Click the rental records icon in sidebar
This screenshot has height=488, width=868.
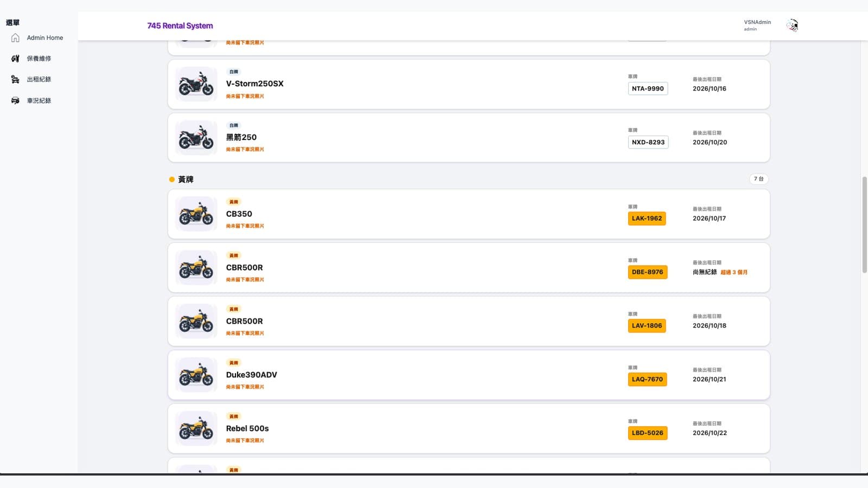(x=15, y=80)
